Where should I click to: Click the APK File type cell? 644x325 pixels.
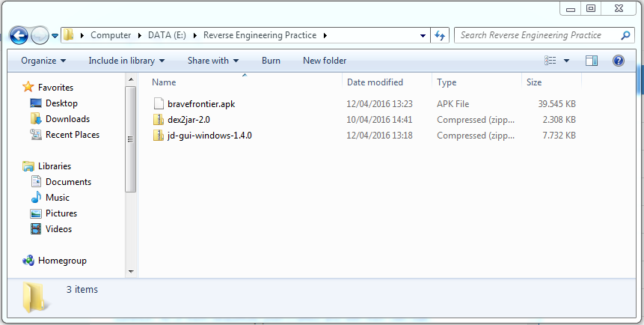[x=453, y=104]
